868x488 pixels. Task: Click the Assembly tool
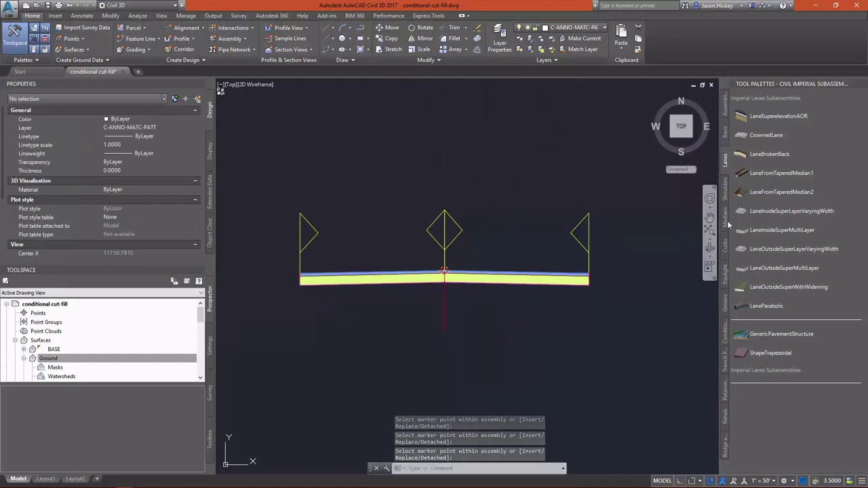pyautogui.click(x=227, y=39)
